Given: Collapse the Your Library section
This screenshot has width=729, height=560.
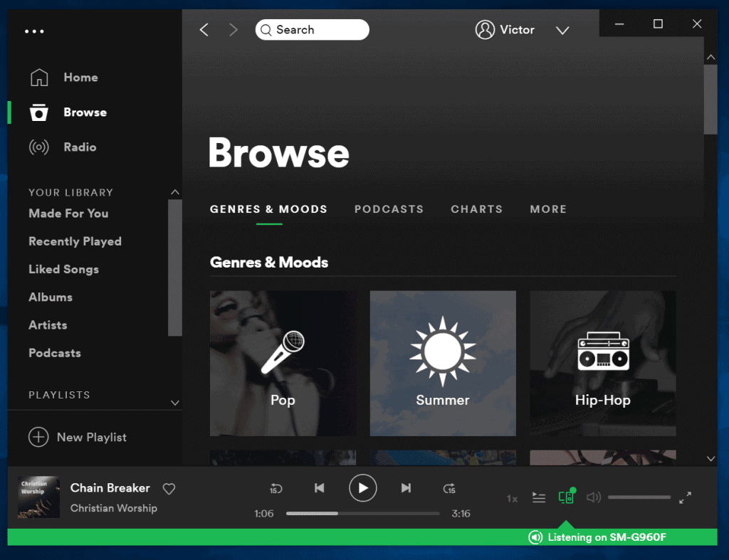Looking at the screenshot, I should tap(175, 192).
